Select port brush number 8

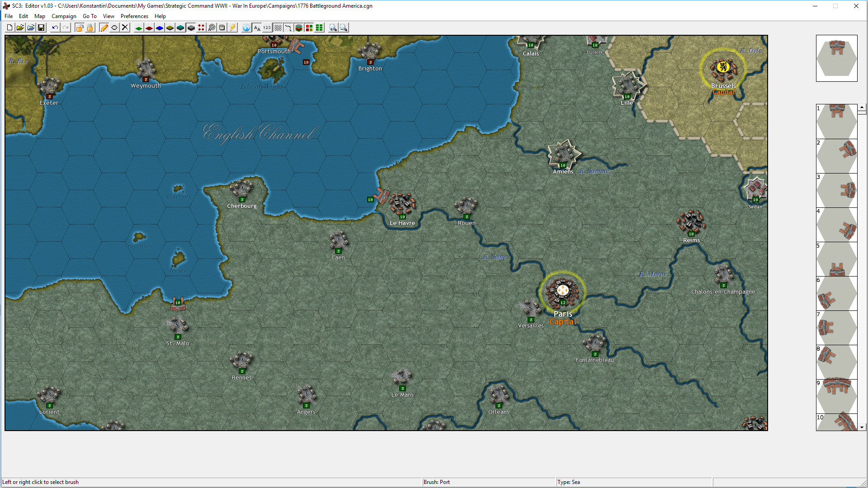pos(836,362)
